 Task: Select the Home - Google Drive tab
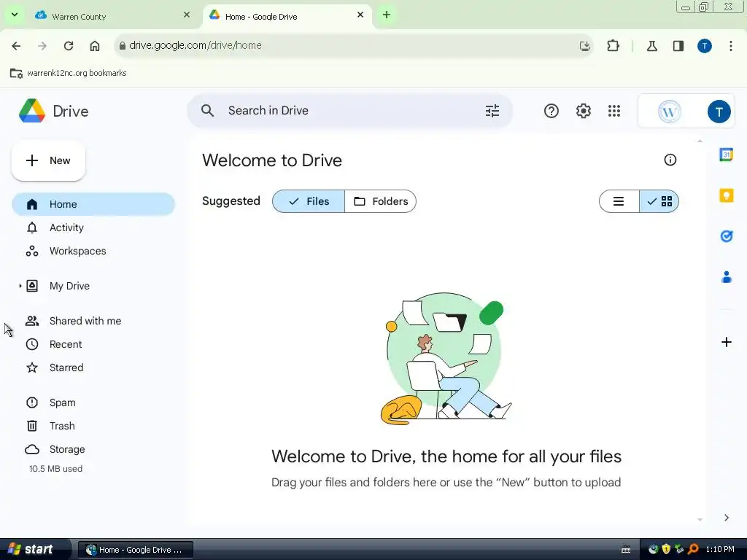tap(286, 16)
